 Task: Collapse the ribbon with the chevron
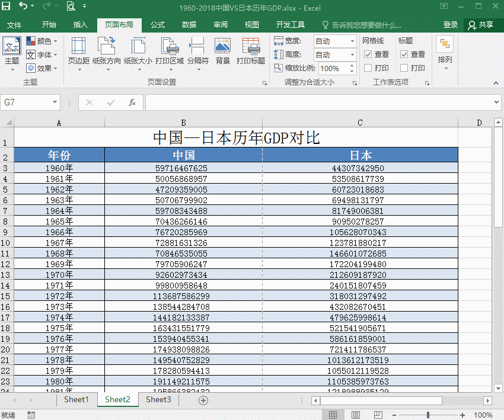point(496,83)
